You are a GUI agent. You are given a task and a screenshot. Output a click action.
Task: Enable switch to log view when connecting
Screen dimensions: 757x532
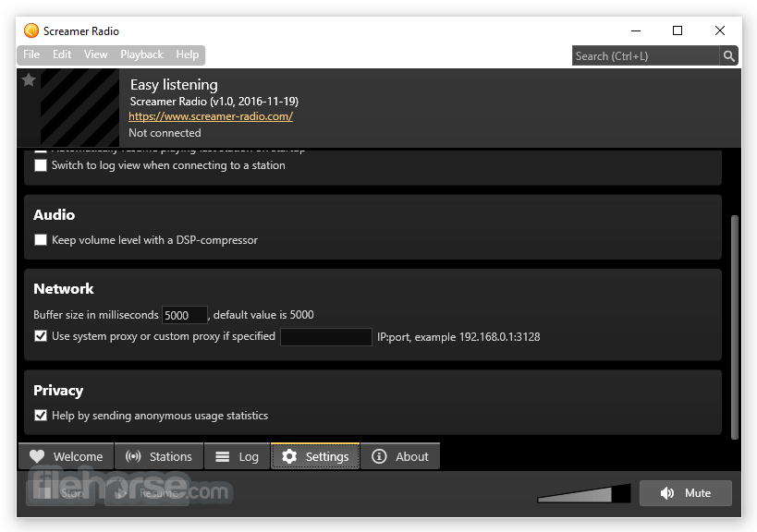click(x=41, y=165)
